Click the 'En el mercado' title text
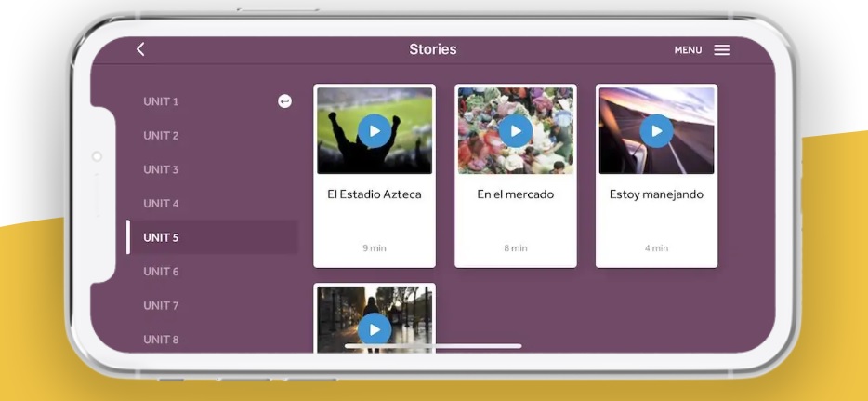This screenshot has height=401, width=868. point(516,194)
